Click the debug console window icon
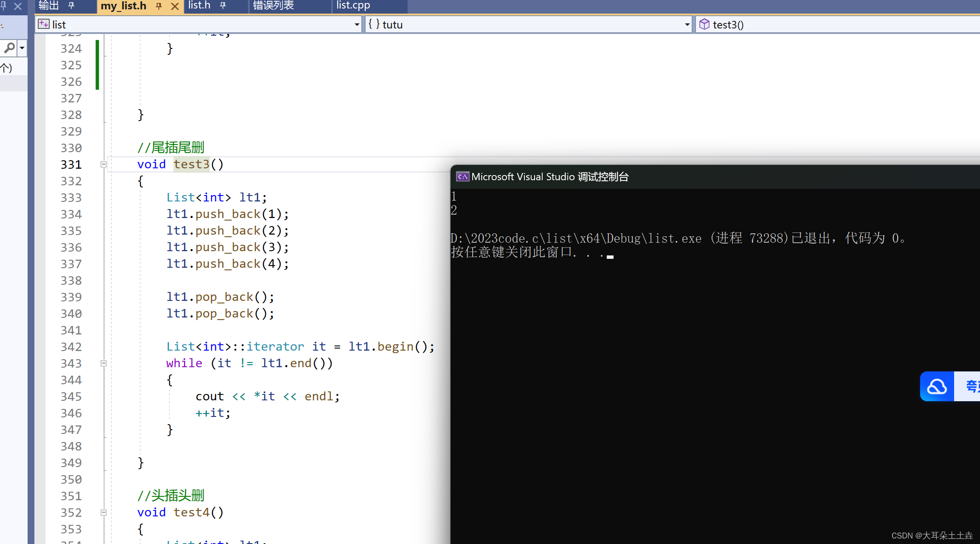 [x=462, y=177]
